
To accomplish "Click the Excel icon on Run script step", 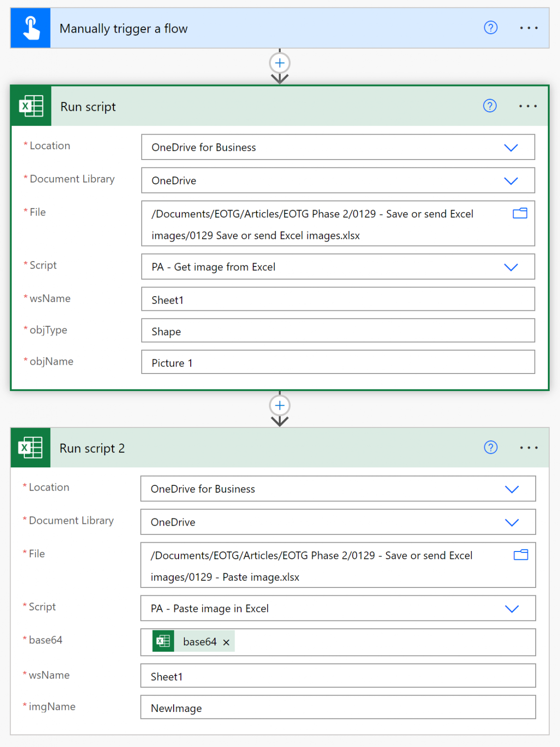I will click(30, 106).
